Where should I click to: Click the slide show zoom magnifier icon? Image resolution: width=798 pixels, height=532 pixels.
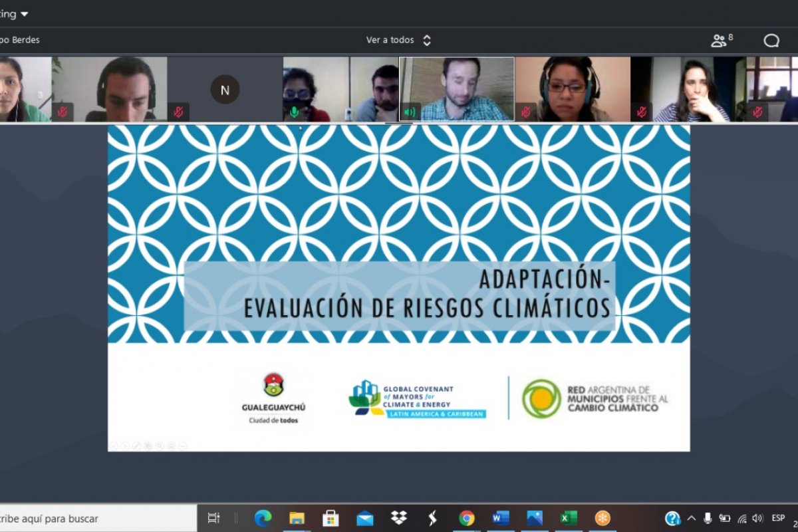click(x=159, y=446)
